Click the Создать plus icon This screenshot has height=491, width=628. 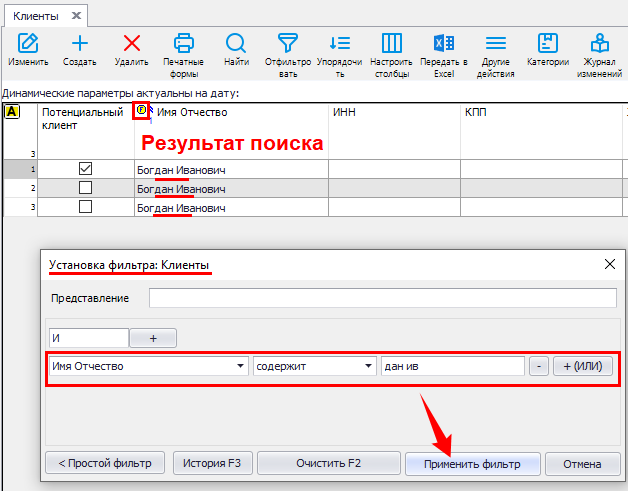click(79, 43)
